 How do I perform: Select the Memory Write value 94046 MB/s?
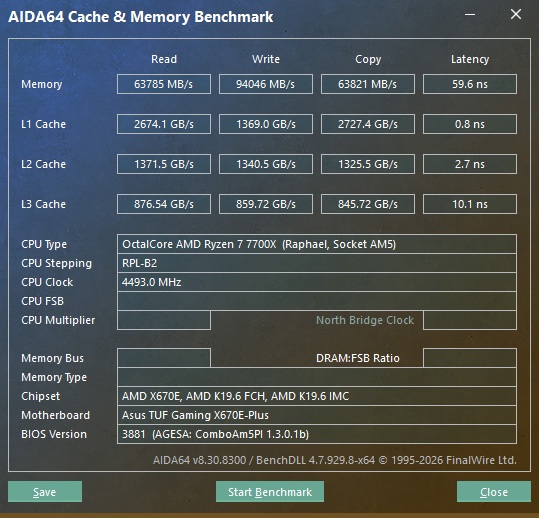tap(266, 84)
